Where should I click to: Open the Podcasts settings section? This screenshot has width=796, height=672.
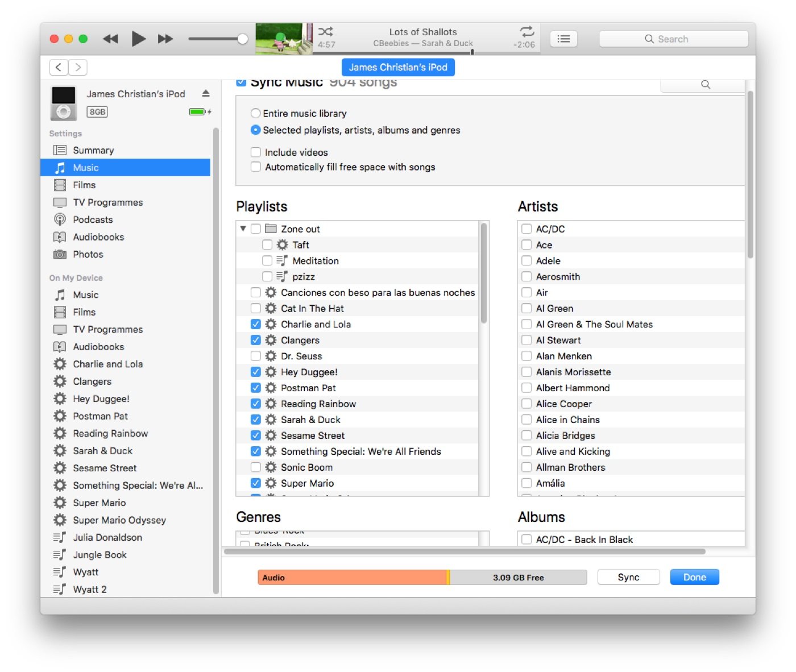(93, 219)
